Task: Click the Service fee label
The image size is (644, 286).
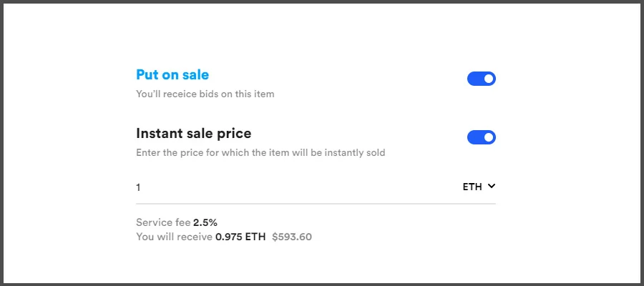Action: pos(163,222)
